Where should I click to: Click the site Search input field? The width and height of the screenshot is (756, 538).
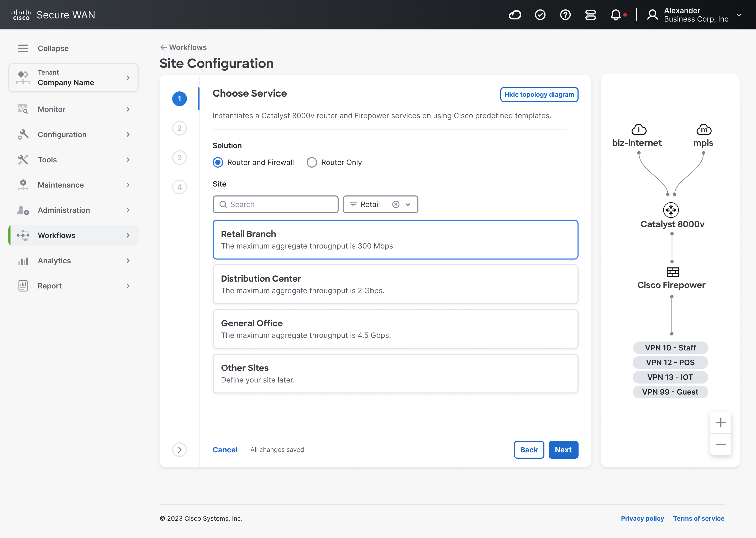click(275, 204)
